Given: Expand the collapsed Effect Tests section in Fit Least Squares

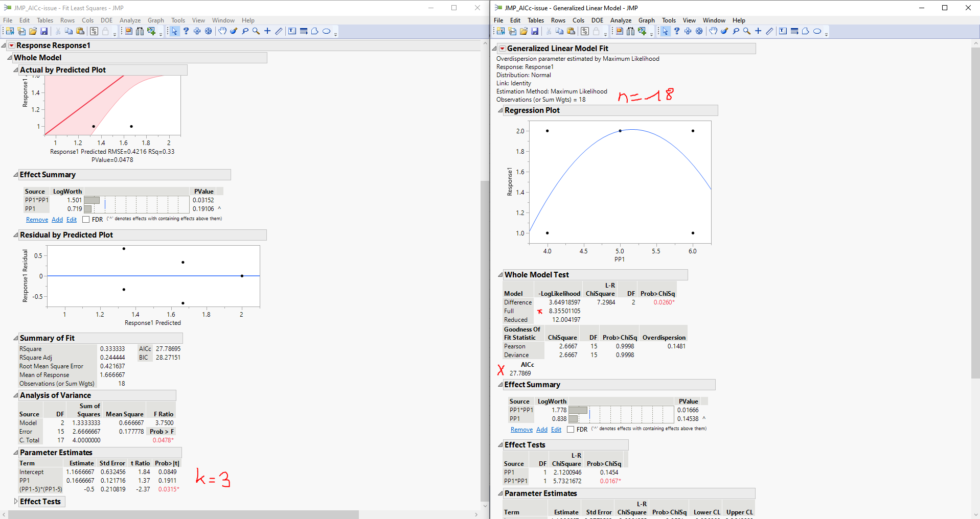Looking at the screenshot, I should point(16,502).
